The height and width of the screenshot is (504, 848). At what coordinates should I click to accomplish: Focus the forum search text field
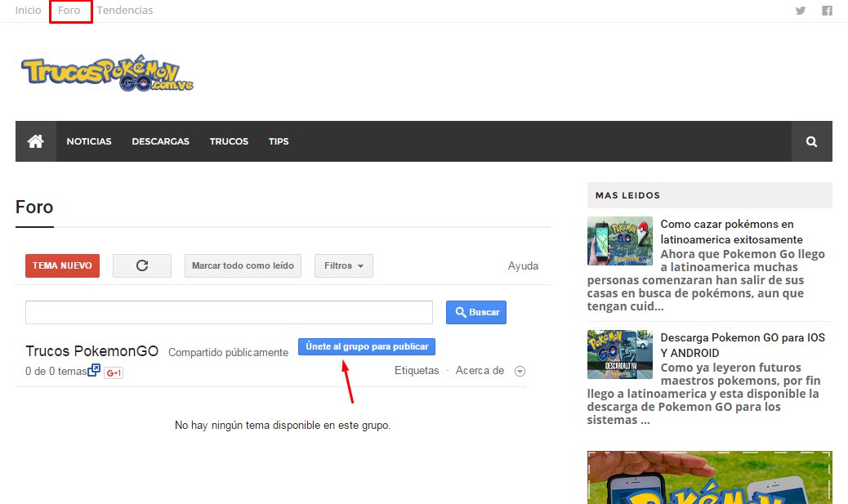229,312
